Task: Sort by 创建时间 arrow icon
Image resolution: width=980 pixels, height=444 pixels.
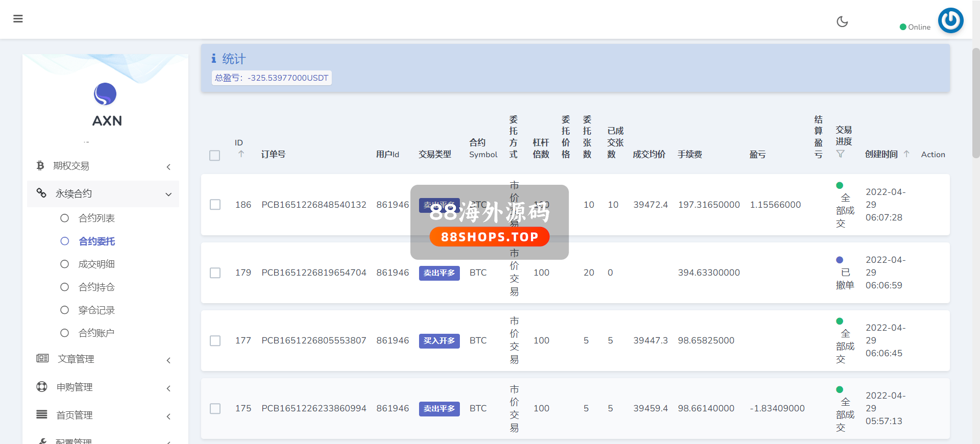Action: [906, 154]
